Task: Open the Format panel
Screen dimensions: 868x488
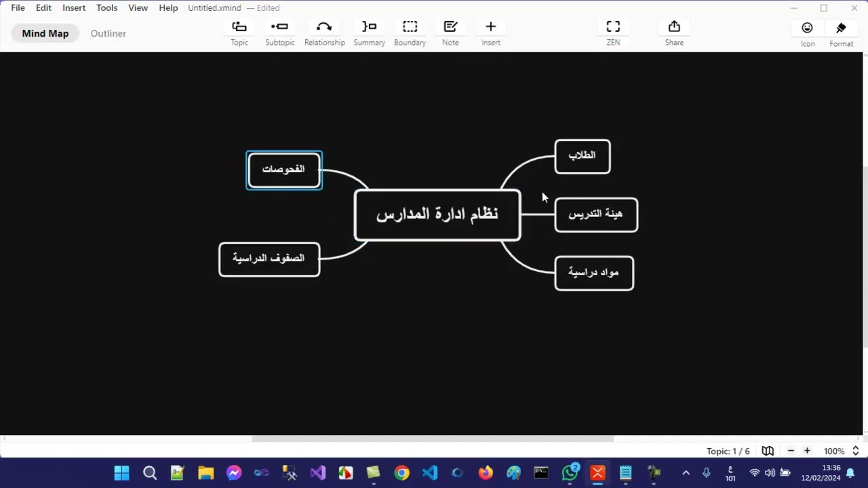Action: [x=841, y=34]
